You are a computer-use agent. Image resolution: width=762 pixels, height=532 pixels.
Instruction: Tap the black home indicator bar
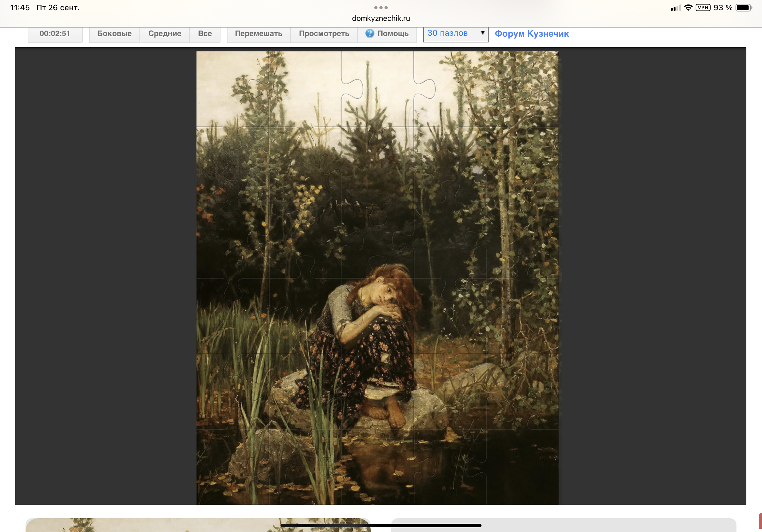click(x=381, y=525)
